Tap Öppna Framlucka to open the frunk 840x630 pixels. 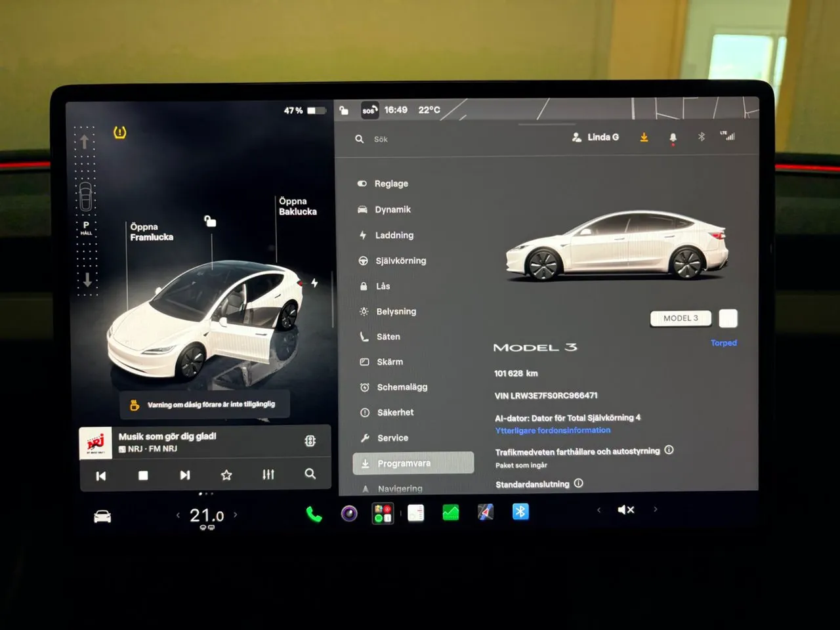[152, 232]
